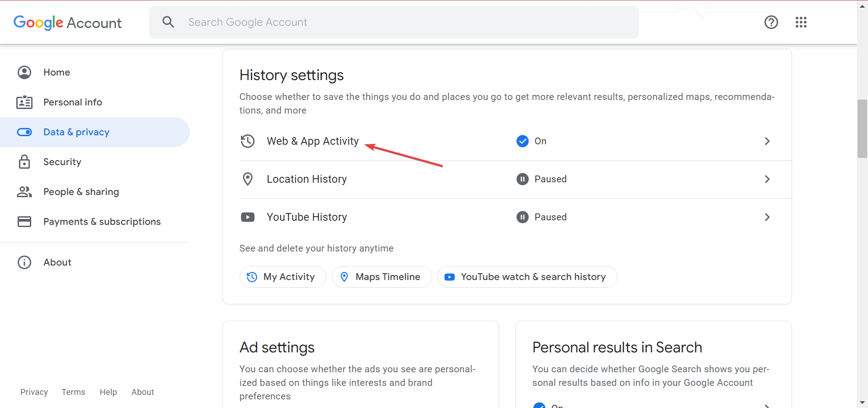868x408 pixels.
Task: Open Payments & subscriptions section
Action: pos(95,222)
